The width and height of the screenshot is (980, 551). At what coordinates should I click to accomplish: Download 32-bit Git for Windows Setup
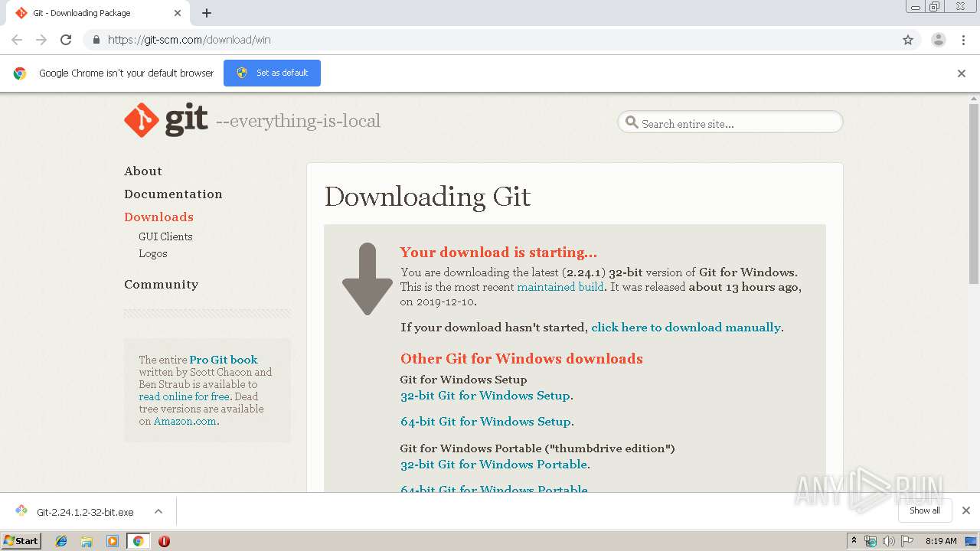(485, 396)
